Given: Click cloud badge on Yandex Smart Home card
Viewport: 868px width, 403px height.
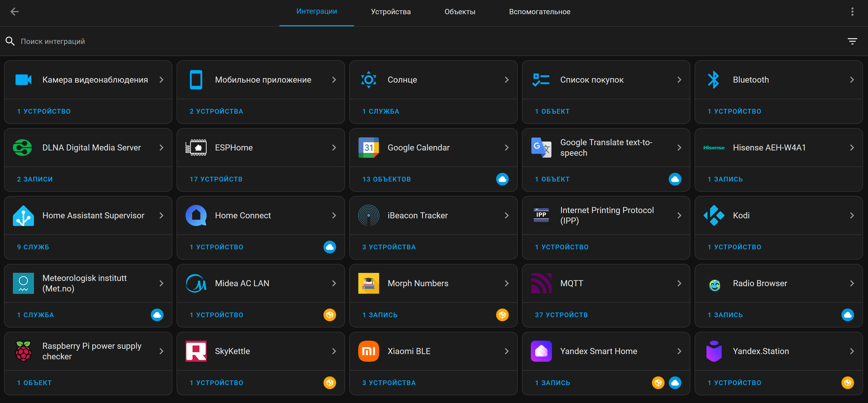Looking at the screenshot, I should 675,383.
